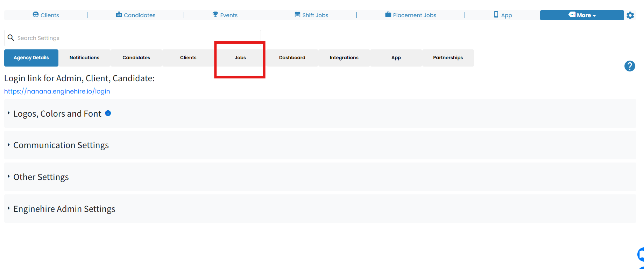
Task: Click the blue help question mark icon
Action: (x=630, y=66)
